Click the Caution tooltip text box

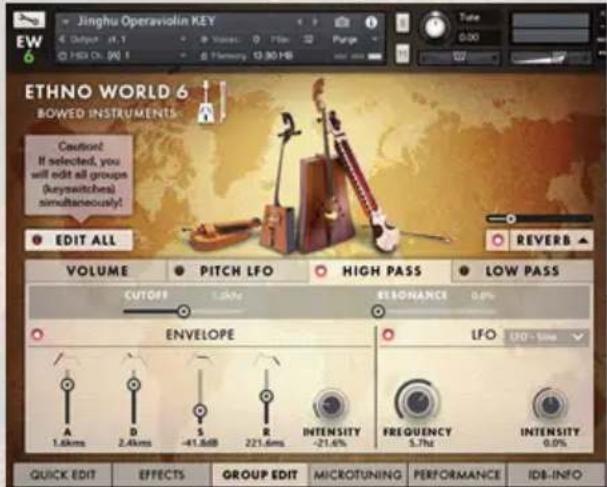click(x=79, y=175)
